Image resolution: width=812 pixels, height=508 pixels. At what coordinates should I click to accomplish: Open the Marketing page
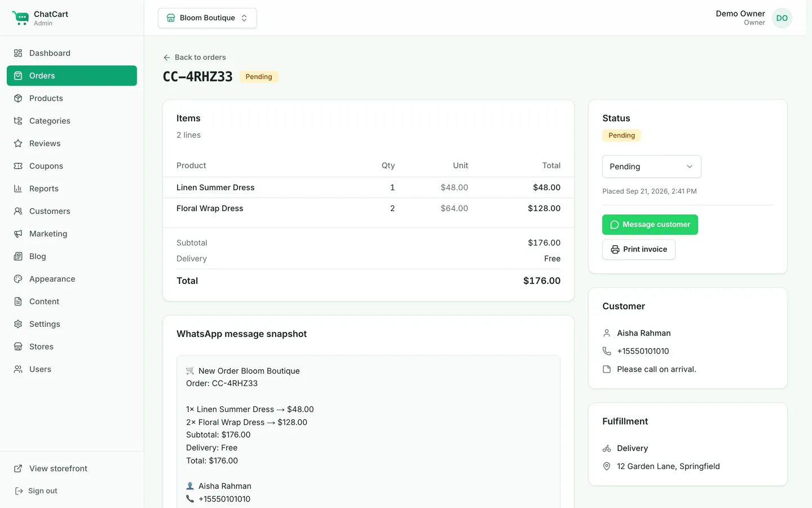coord(72,234)
